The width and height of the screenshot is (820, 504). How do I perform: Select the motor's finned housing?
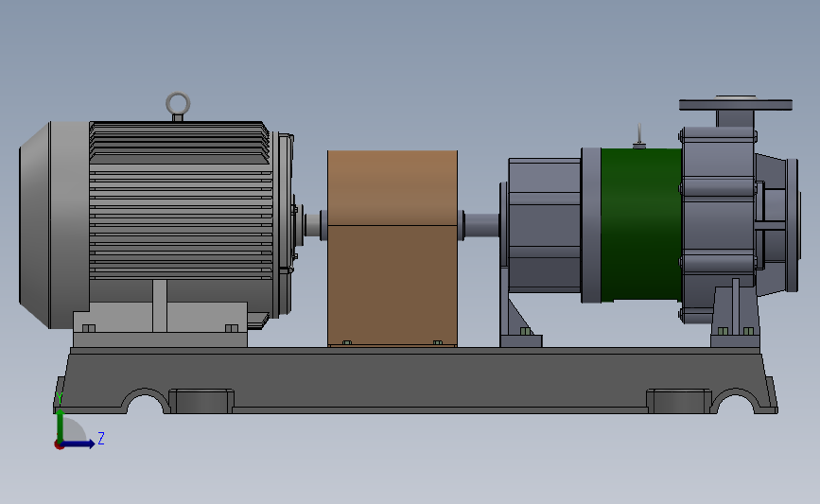pyautogui.click(x=181, y=201)
